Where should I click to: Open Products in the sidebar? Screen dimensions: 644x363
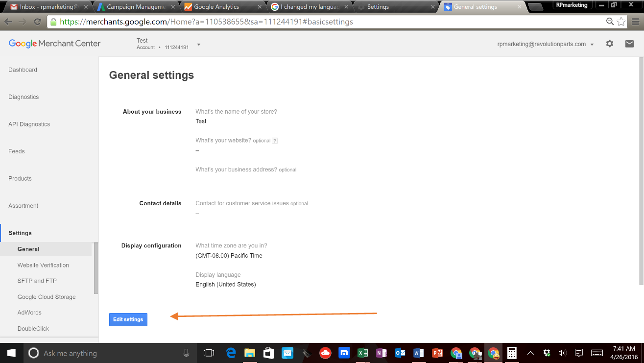click(20, 179)
